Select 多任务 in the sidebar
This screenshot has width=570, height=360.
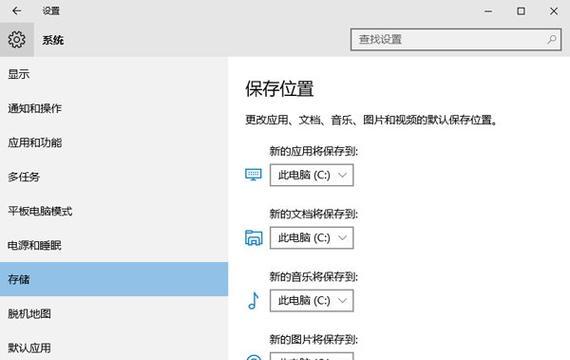pos(114,177)
